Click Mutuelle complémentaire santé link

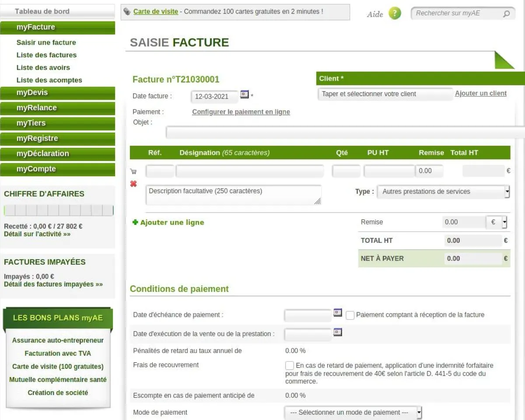click(x=58, y=380)
